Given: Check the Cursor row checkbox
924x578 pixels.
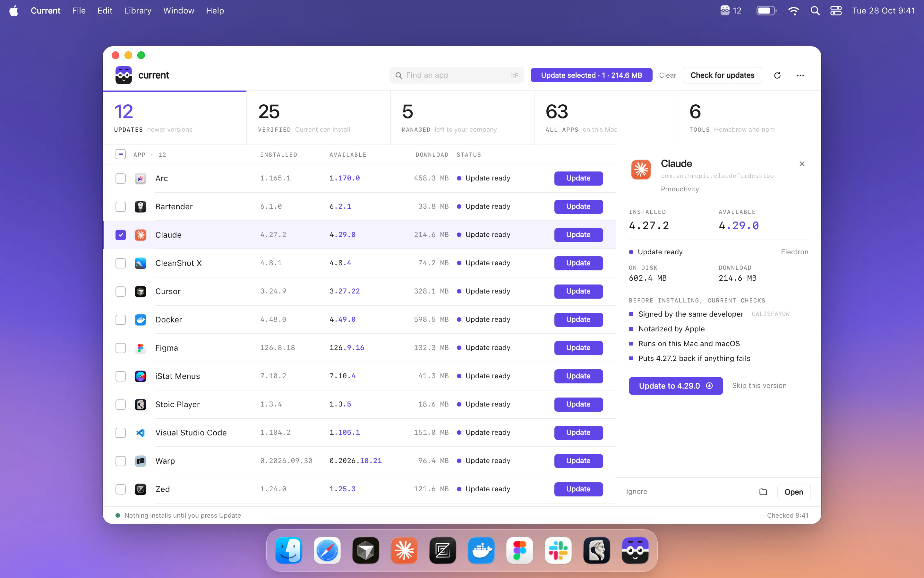Looking at the screenshot, I should 121,292.
